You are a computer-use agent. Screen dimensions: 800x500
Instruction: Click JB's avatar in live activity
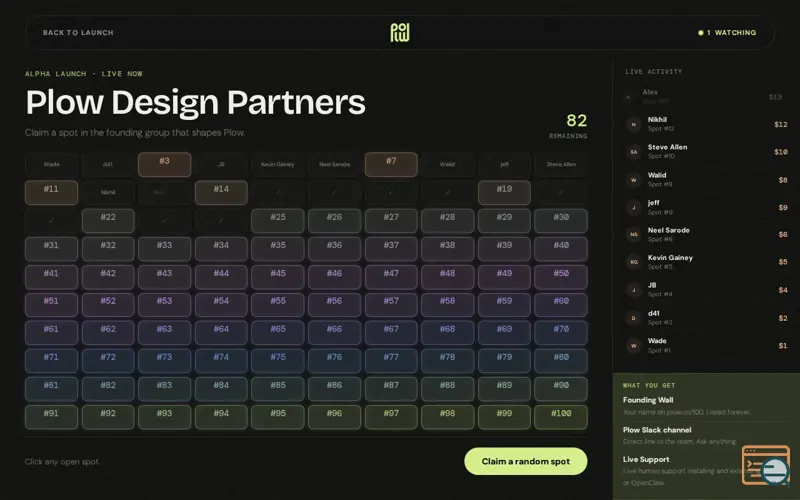[633, 290]
